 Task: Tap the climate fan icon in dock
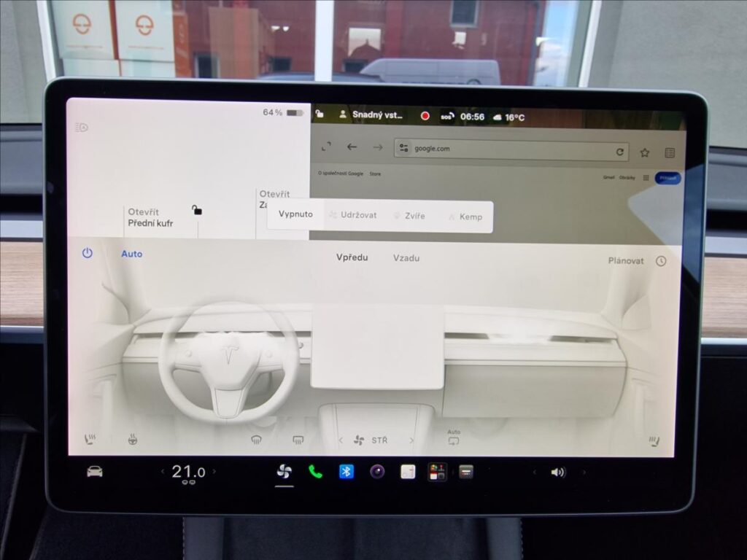[284, 472]
